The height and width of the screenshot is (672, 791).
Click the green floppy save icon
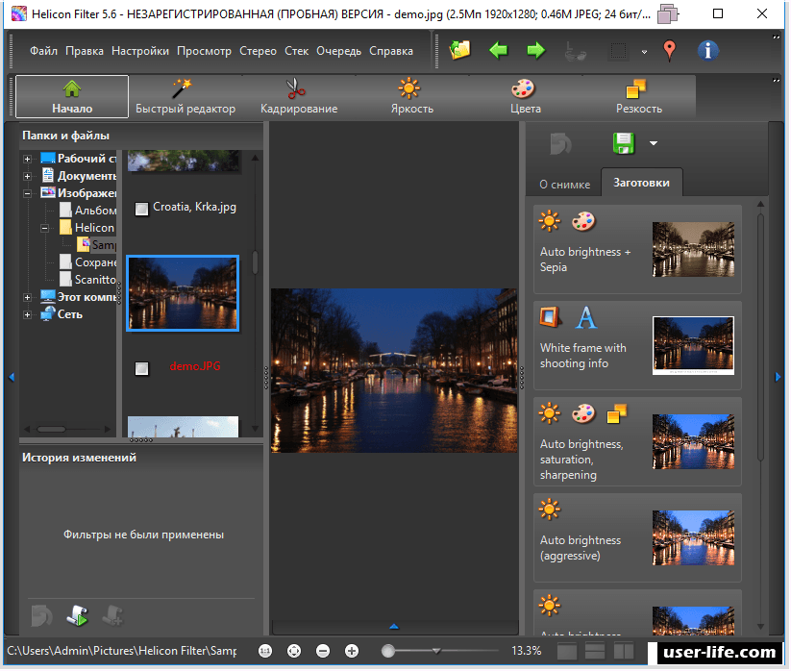pyautogui.click(x=624, y=143)
